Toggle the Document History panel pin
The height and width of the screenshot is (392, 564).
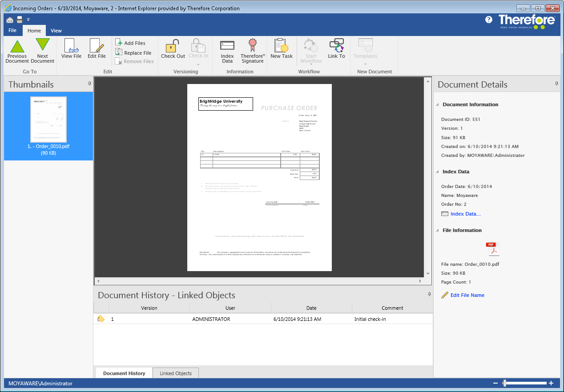[429, 294]
